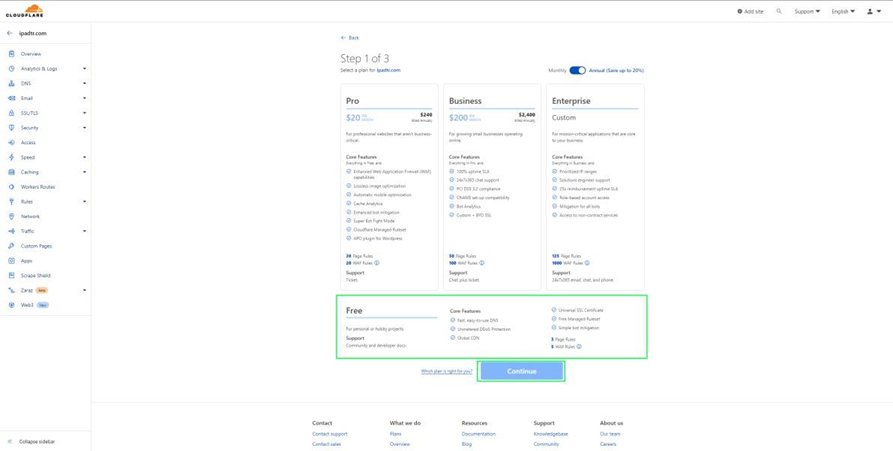Click the Traffic routing icon in the sidebar

[x=11, y=231]
